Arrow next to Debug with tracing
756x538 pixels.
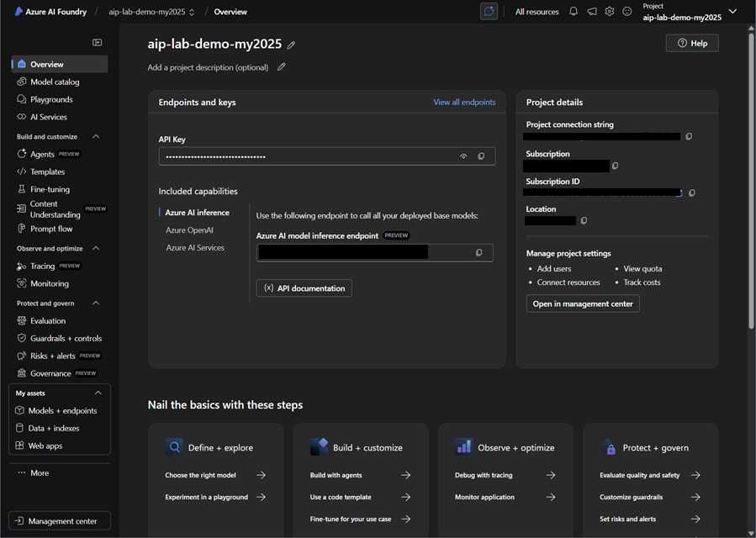[551, 475]
